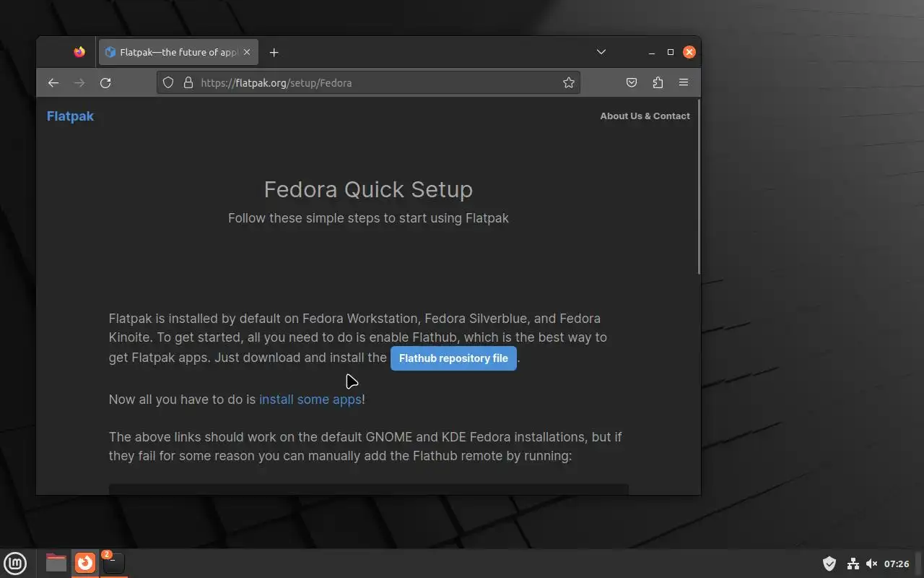Screen dimensions: 924x578
Task: Close the Flatpak tab
Action: pyautogui.click(x=247, y=52)
